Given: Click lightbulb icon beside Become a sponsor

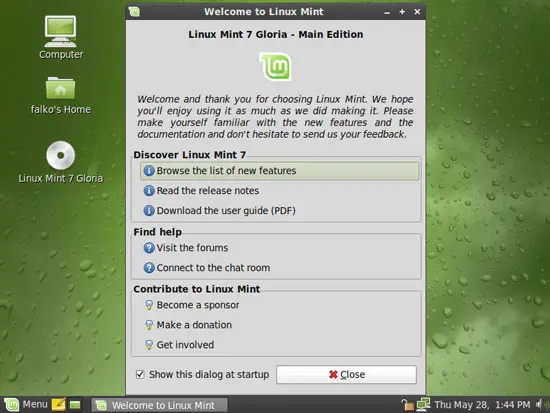Looking at the screenshot, I should (x=149, y=305).
